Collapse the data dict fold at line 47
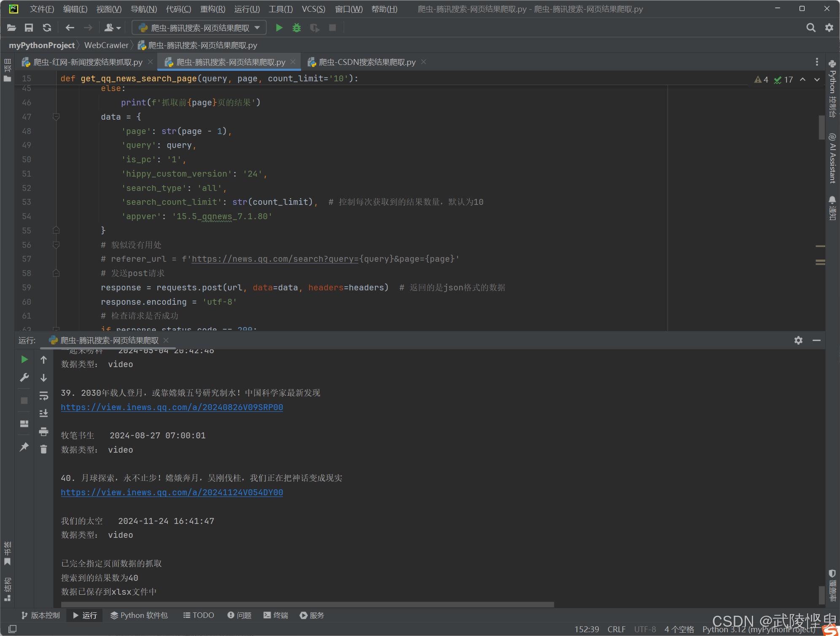840x636 pixels. coord(56,117)
